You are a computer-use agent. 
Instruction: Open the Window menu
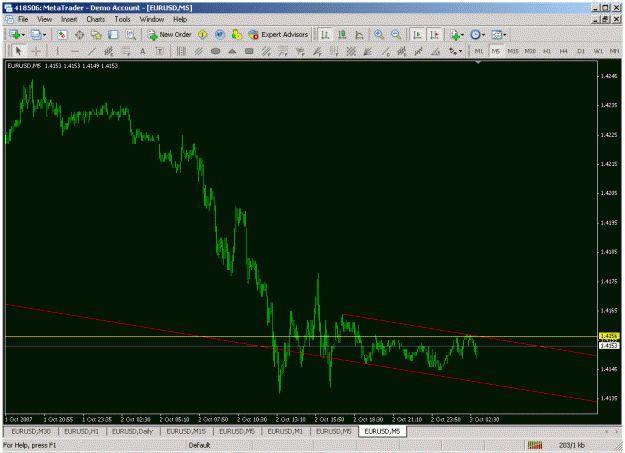tap(152, 19)
